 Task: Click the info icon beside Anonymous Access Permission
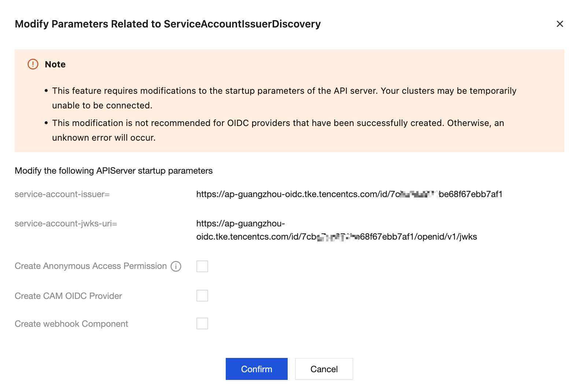coord(176,266)
